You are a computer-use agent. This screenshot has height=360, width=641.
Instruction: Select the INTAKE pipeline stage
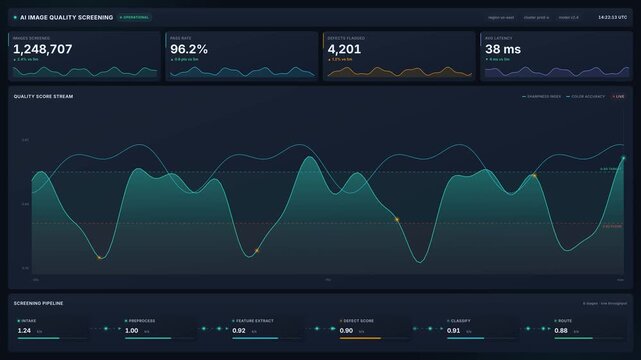tap(52, 329)
